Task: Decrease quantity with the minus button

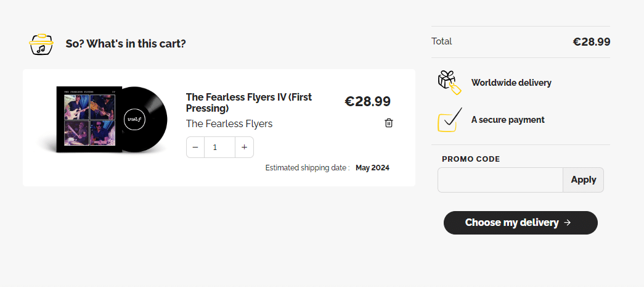Action: 195,147
